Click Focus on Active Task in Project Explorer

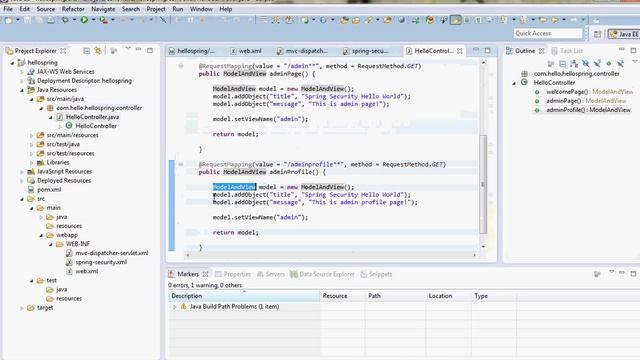[x=114, y=51]
